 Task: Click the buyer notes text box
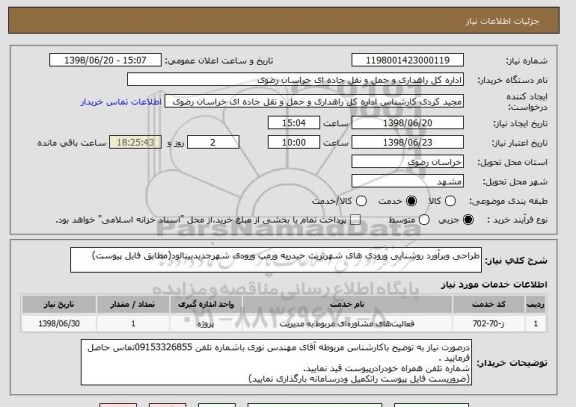(x=276, y=362)
